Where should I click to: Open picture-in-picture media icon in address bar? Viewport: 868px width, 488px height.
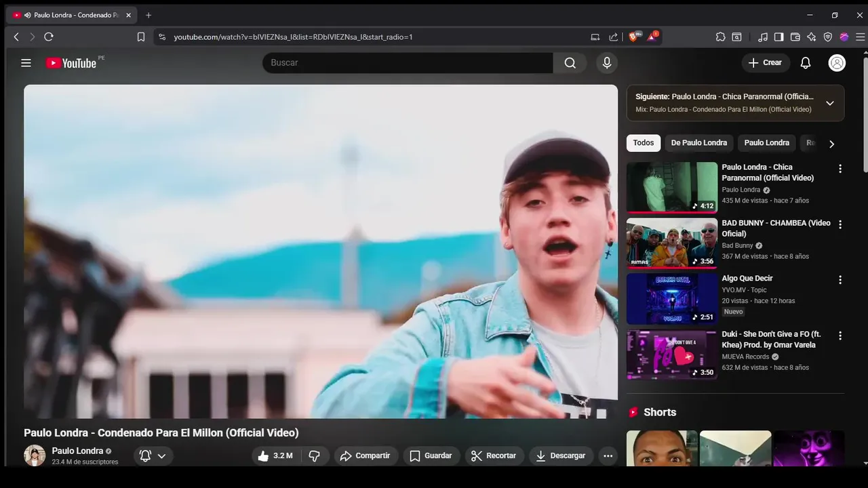(x=595, y=37)
